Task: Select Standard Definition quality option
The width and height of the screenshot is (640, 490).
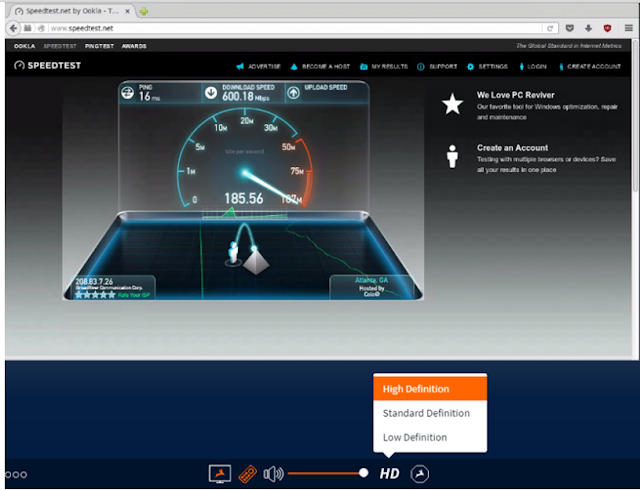Action: point(430,413)
